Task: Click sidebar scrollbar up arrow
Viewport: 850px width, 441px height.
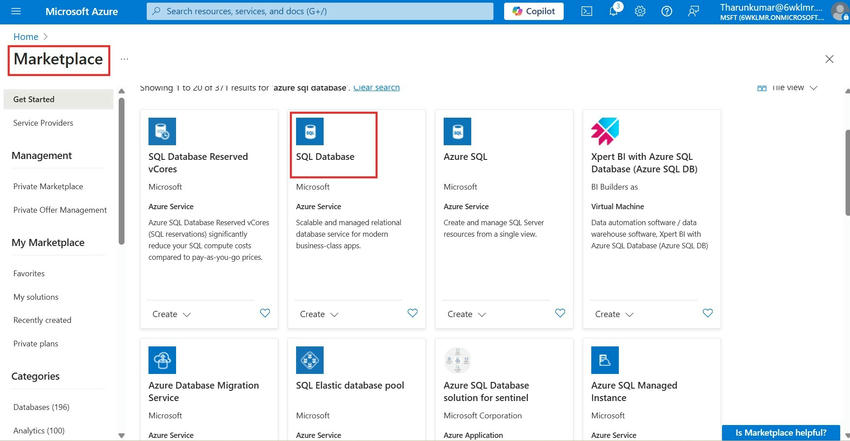Action: [121, 91]
